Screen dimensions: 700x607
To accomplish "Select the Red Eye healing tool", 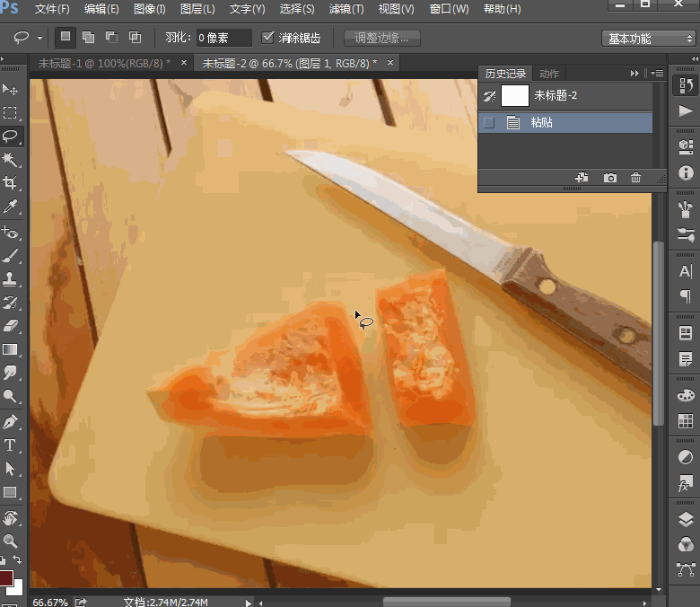I will click(x=10, y=233).
